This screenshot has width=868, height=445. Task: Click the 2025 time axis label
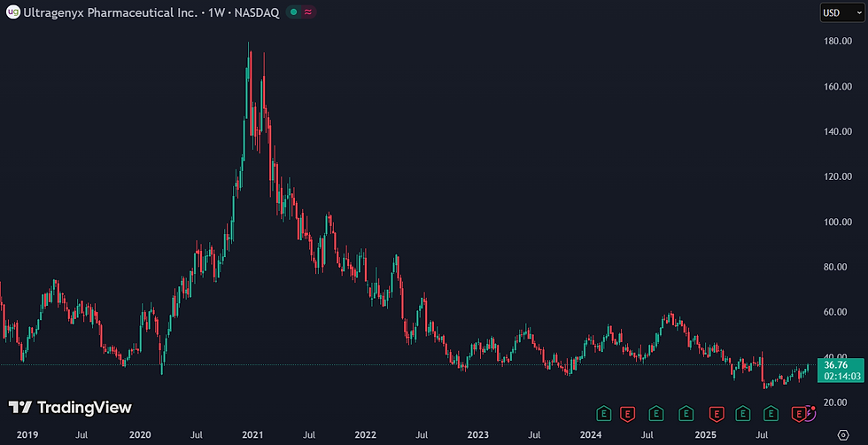[x=705, y=435]
